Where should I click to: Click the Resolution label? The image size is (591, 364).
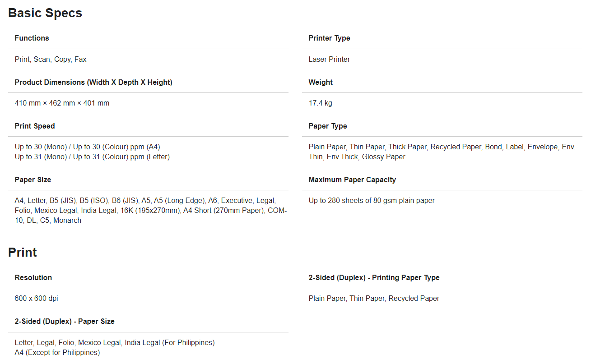33,278
